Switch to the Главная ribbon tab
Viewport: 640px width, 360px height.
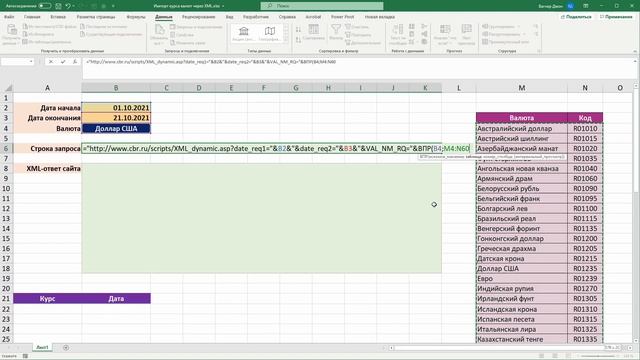click(32, 17)
